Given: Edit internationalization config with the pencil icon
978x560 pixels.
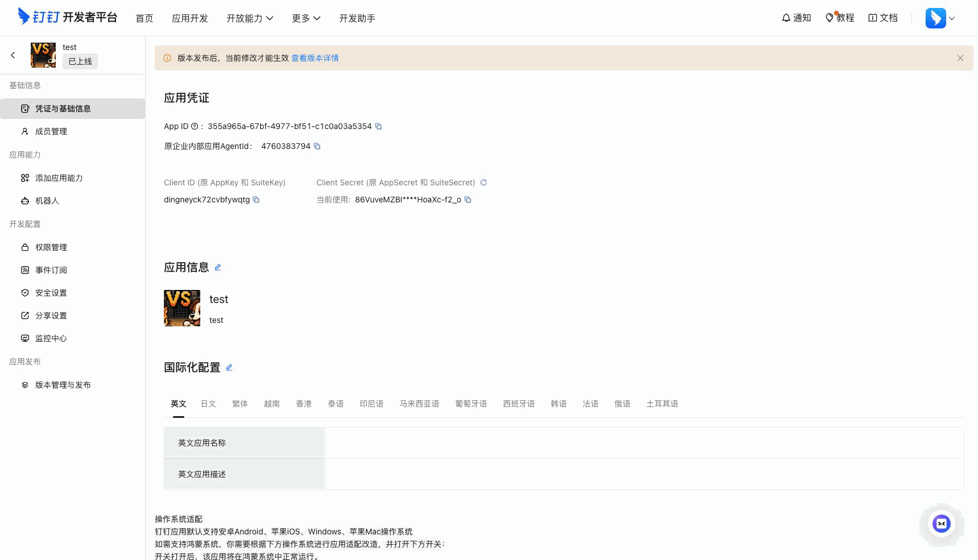Looking at the screenshot, I should (x=229, y=367).
